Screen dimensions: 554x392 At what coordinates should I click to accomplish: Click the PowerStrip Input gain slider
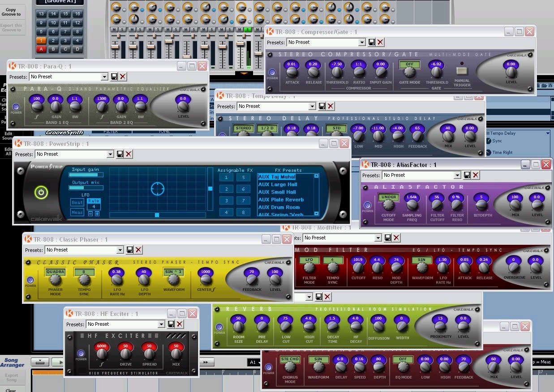(x=86, y=175)
